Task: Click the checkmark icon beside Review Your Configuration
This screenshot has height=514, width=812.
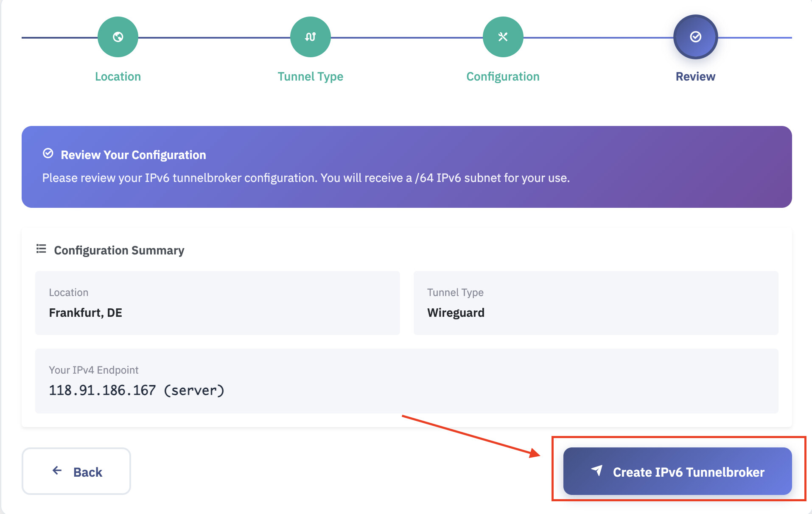Action: coord(48,154)
